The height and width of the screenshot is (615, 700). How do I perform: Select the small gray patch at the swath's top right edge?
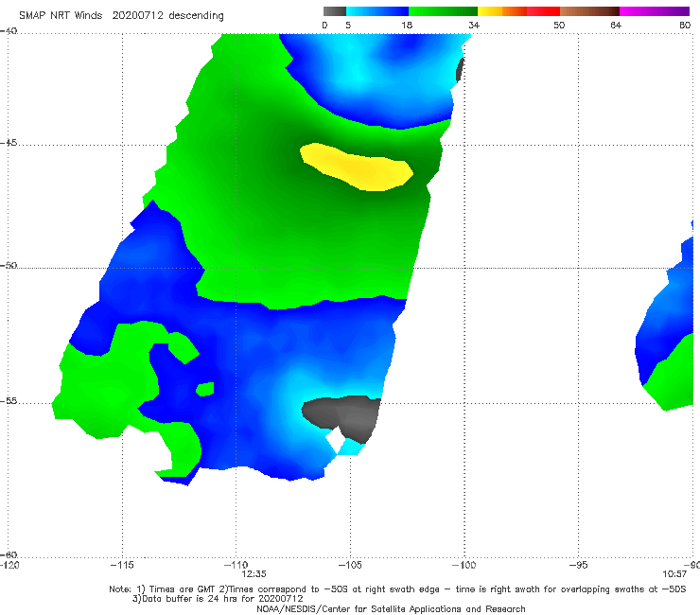pos(461,70)
